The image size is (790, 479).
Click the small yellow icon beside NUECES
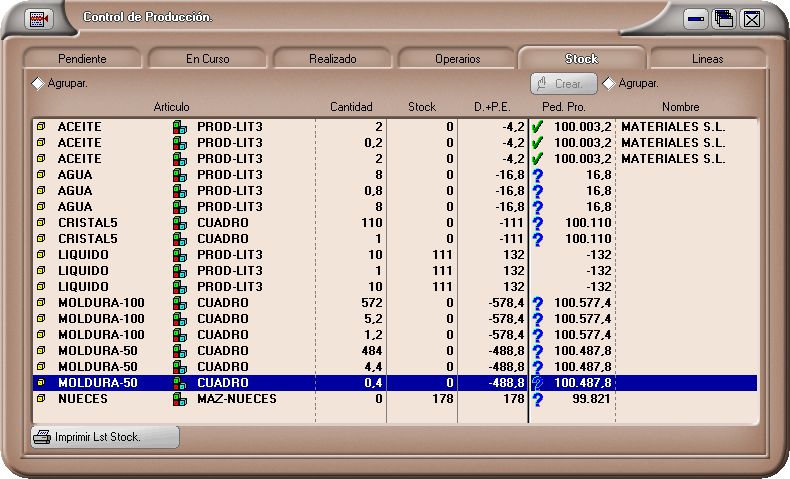(41, 399)
